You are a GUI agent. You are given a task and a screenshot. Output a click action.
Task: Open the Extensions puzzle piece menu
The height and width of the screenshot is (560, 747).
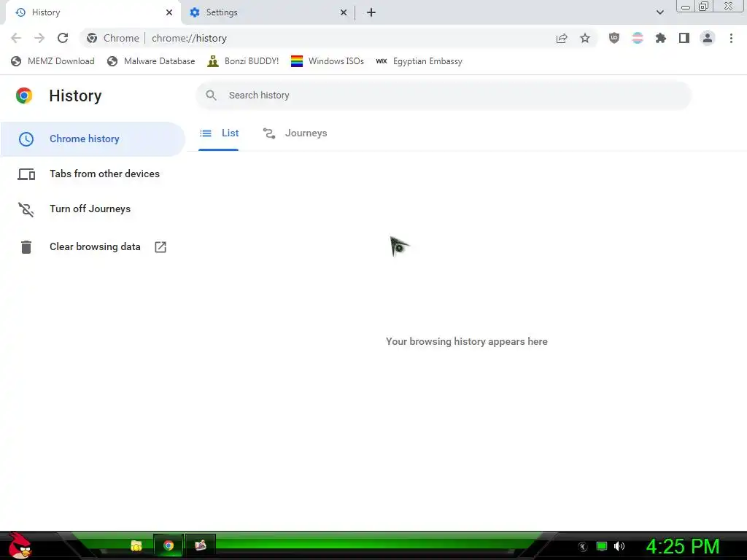[661, 38]
